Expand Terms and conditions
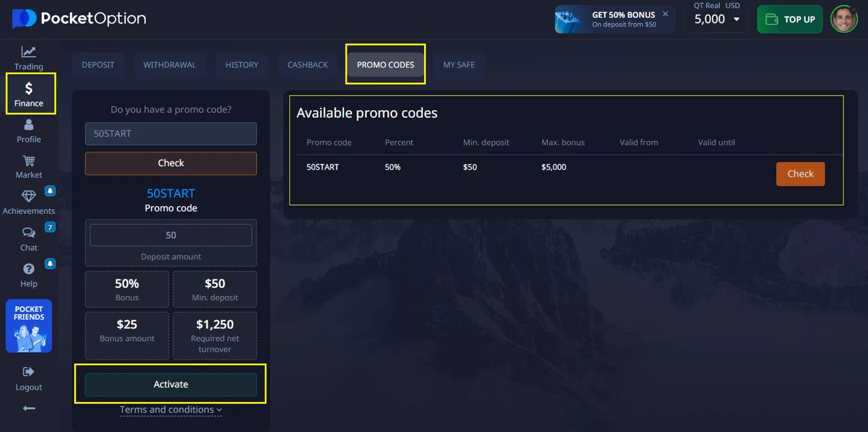868x432 pixels. point(170,410)
